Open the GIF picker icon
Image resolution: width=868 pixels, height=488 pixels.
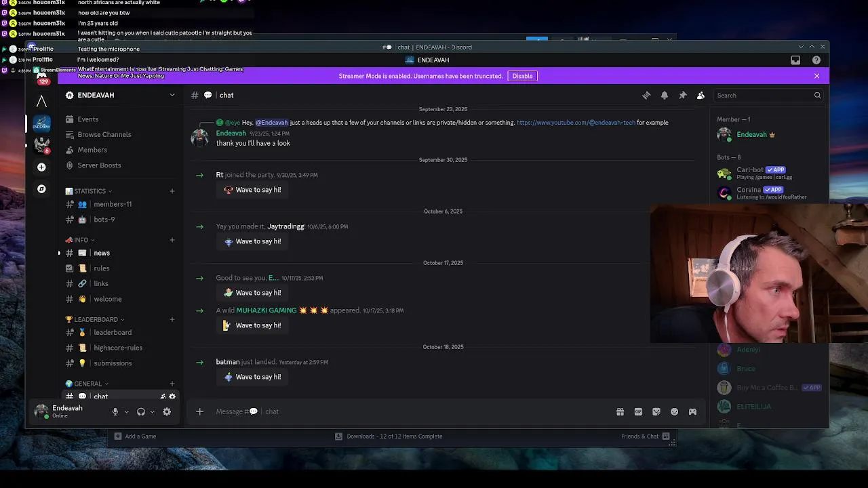(638, 411)
